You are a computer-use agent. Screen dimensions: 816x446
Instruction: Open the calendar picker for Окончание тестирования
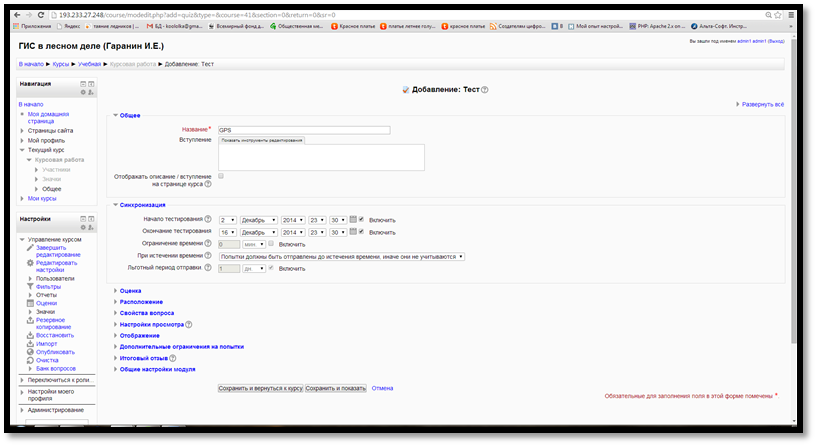tap(353, 232)
